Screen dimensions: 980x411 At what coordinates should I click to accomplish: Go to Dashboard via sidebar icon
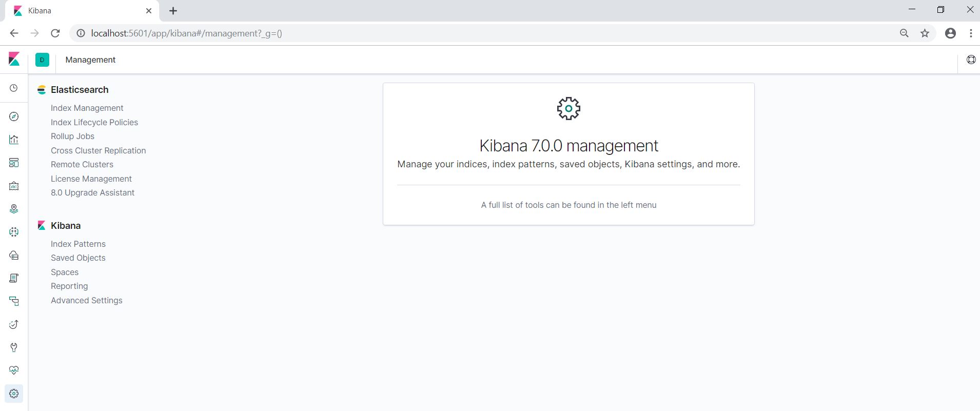coord(14,163)
